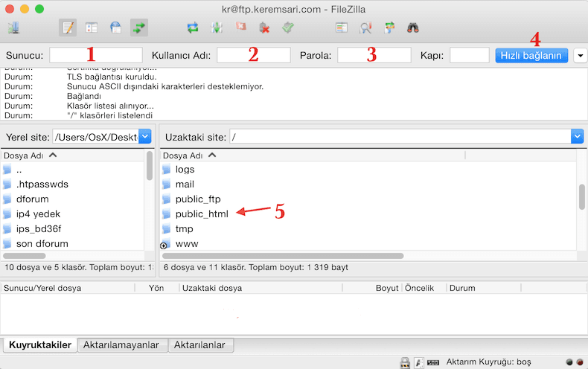Click the data type 'A' status icon
This screenshot has width=588, height=369.
click(x=419, y=362)
